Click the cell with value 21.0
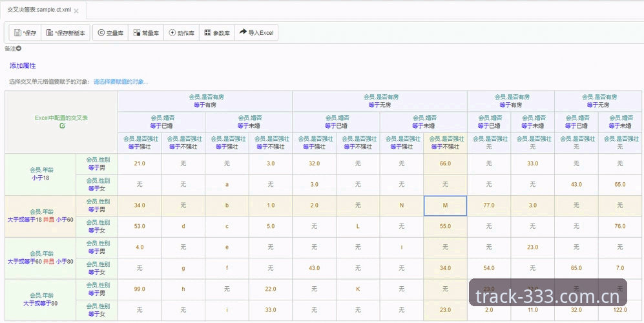Image resolution: width=644 pixels, height=323 pixels. click(x=140, y=163)
